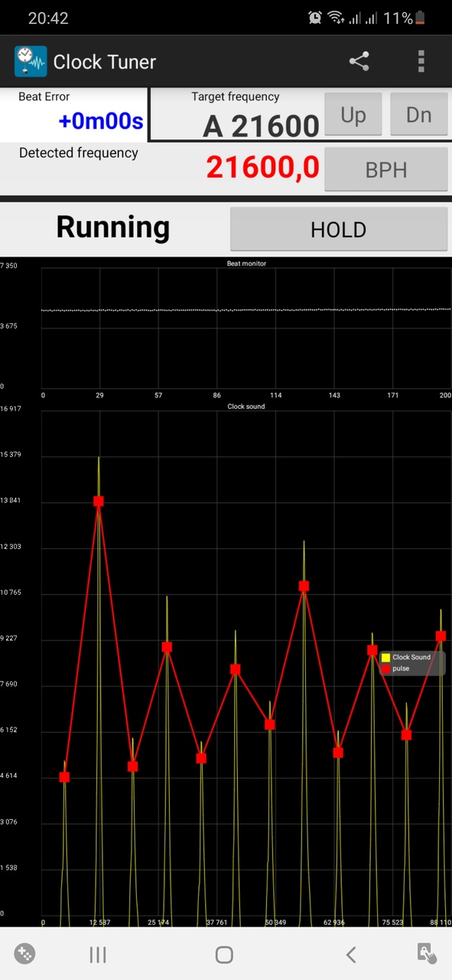Tap the Share icon in the app bar

pyautogui.click(x=359, y=61)
